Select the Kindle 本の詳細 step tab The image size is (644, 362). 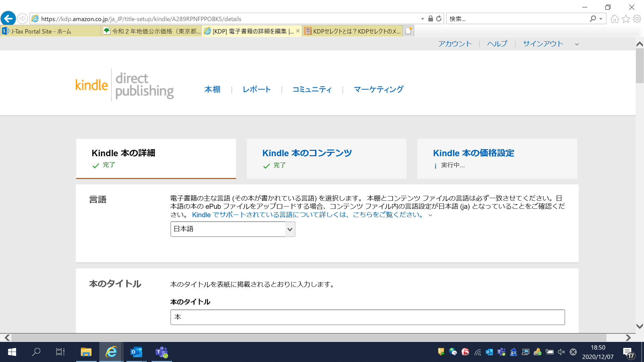click(156, 159)
